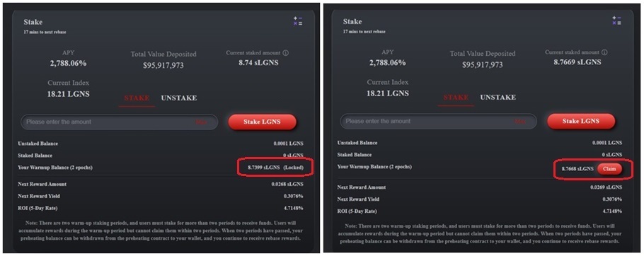Click the Locked 8.7399 sLGNS warmup balance
644x256 pixels.
click(x=275, y=168)
